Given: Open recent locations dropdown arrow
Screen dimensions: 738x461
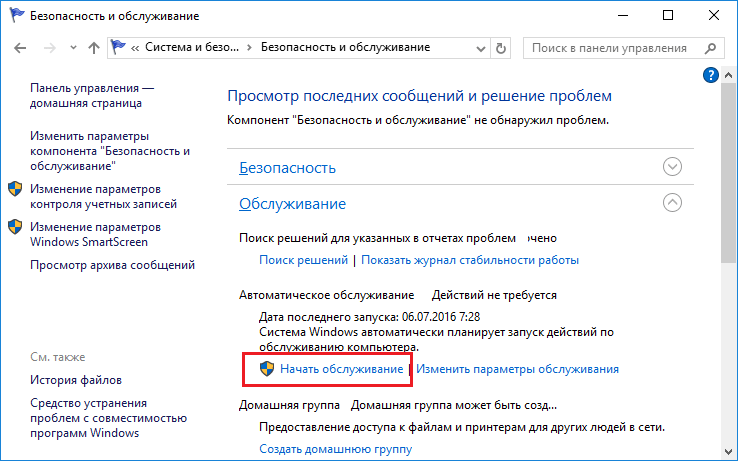Looking at the screenshot, I should 73,48.
